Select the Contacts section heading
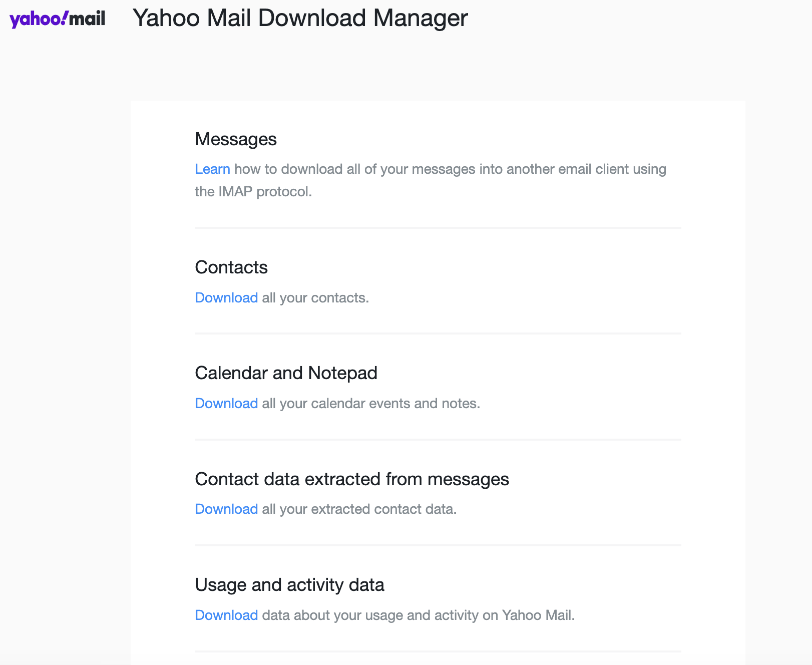This screenshot has height=665, width=812. pos(231,267)
